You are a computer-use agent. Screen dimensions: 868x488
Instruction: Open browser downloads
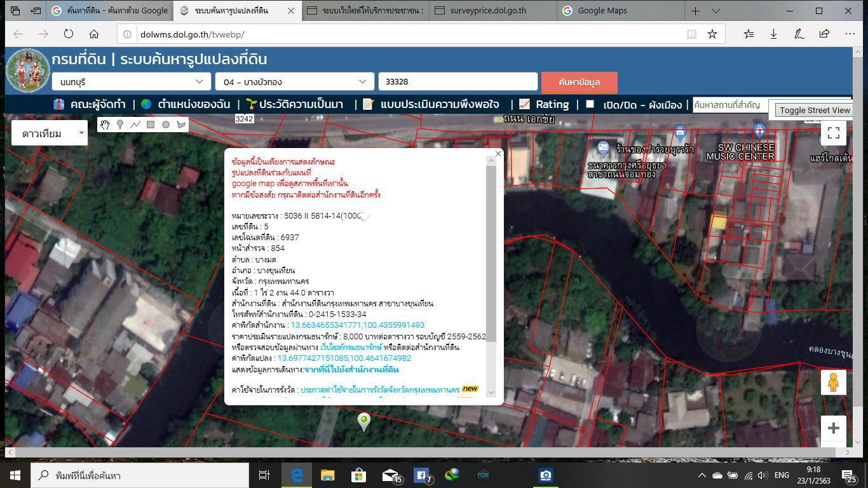tap(773, 34)
